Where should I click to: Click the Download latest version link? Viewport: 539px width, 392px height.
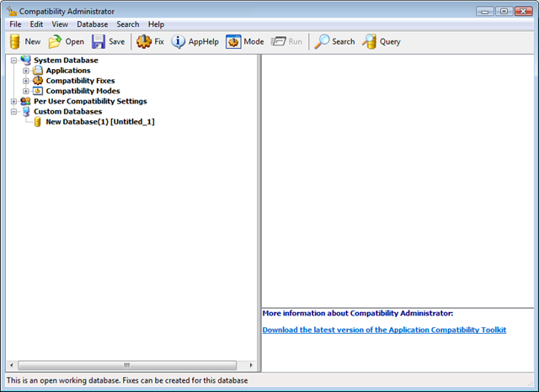pos(384,330)
